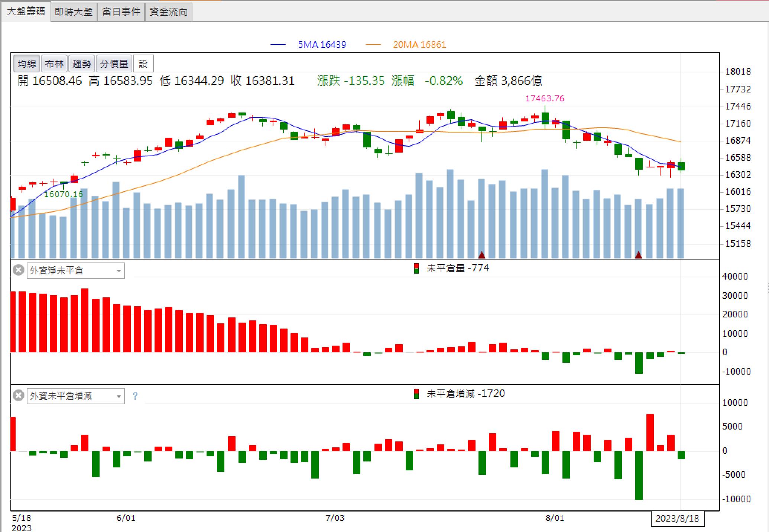Switch to the 大盤籌碼 tab
The width and height of the screenshot is (769, 532).
coord(26,12)
